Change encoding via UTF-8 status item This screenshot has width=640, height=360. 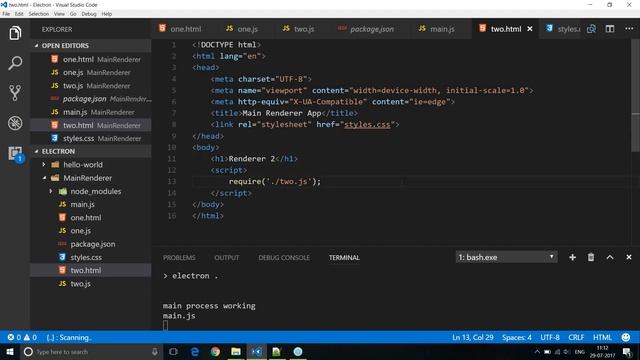point(550,338)
